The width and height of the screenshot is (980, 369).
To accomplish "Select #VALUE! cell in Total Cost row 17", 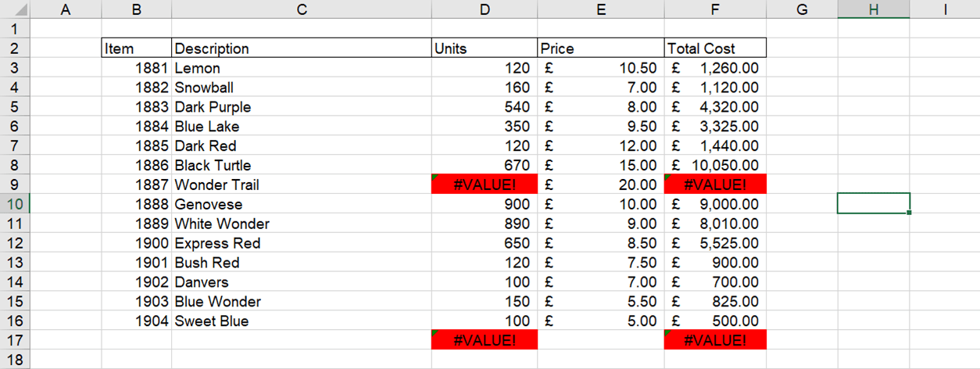I will pos(715,340).
